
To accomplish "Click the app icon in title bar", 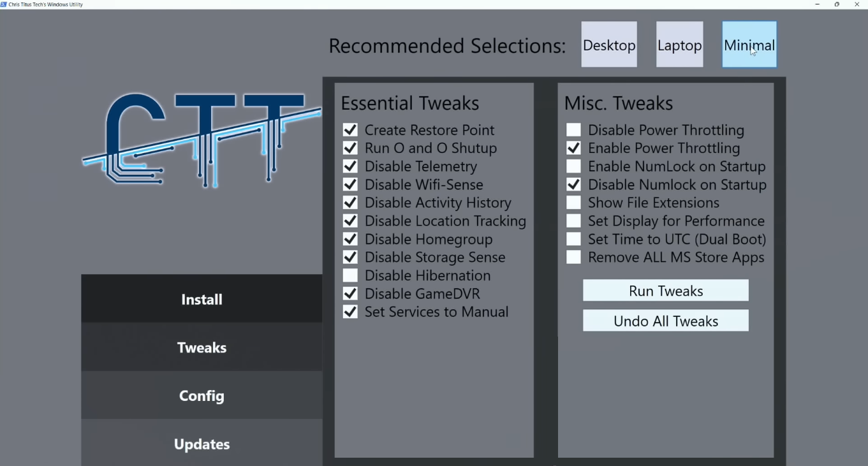I will pos(4,4).
